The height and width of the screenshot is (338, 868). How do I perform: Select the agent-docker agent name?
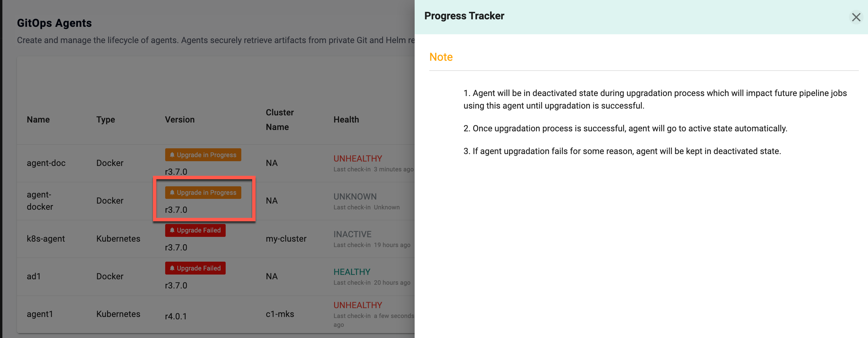tap(40, 201)
